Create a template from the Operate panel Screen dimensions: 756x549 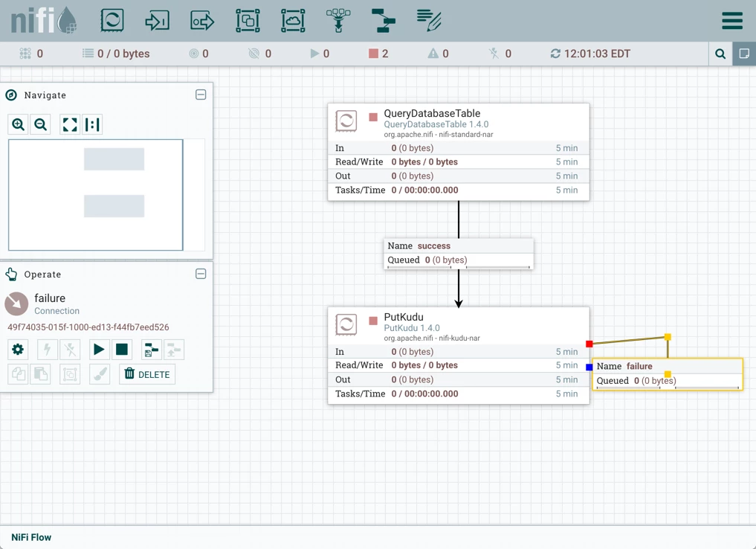152,350
